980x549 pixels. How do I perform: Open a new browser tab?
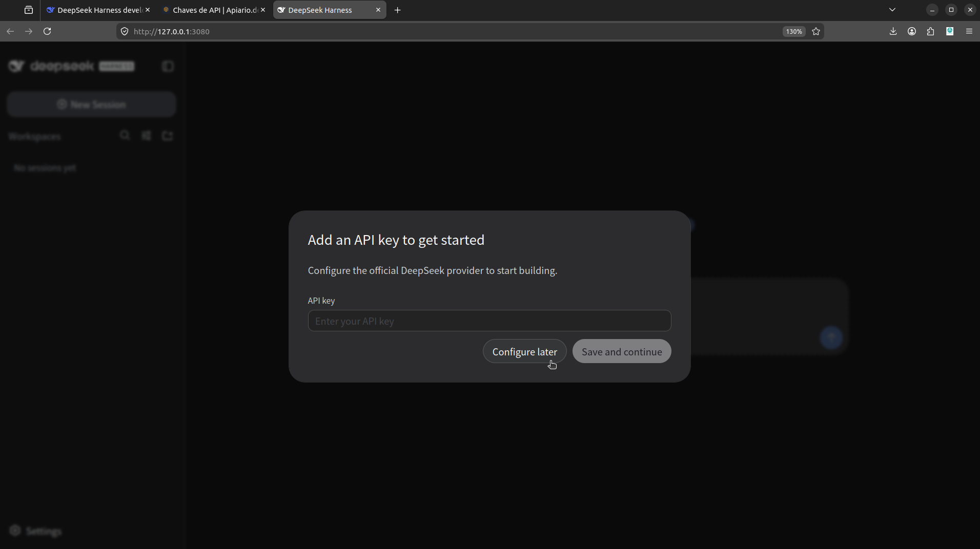[397, 10]
